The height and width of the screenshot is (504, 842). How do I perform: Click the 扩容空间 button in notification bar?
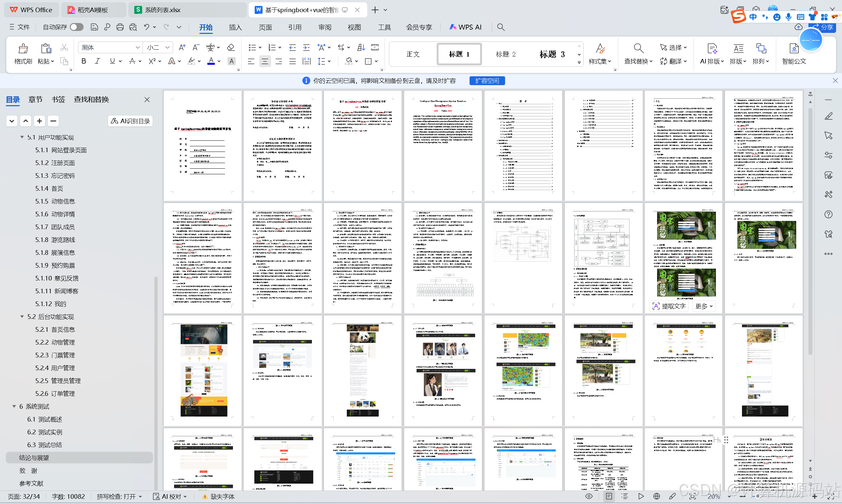tap(487, 81)
